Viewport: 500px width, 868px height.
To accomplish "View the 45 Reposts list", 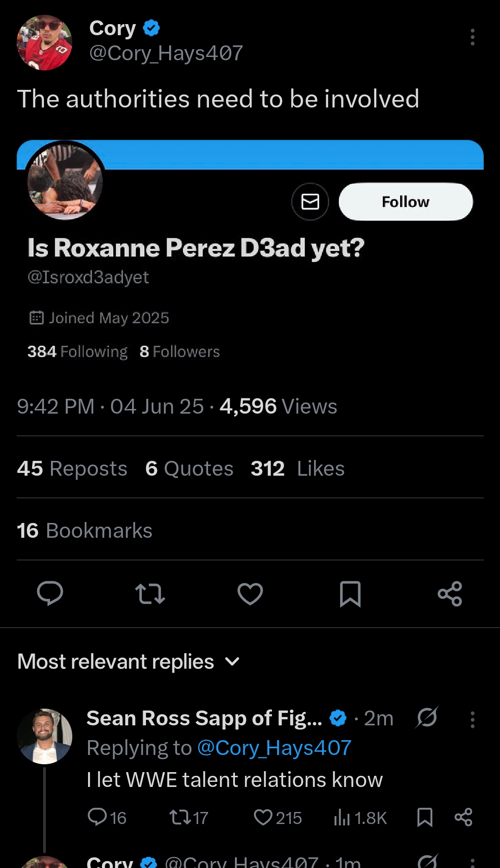I will [72, 468].
